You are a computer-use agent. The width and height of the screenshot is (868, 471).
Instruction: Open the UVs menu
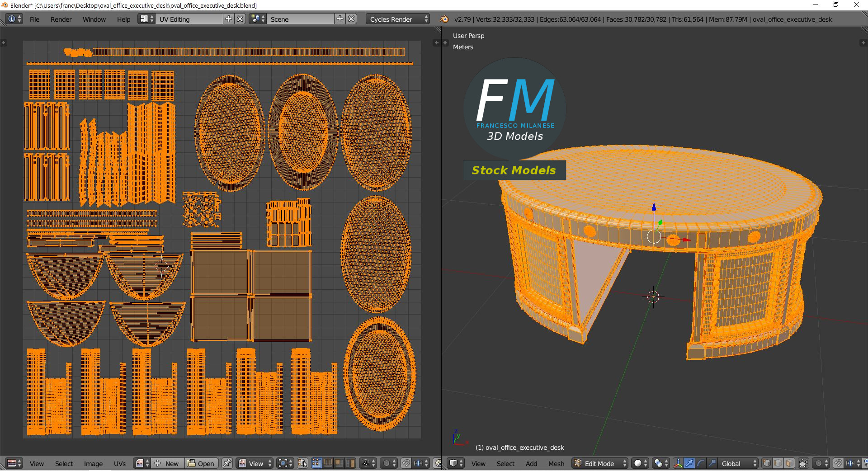120,464
